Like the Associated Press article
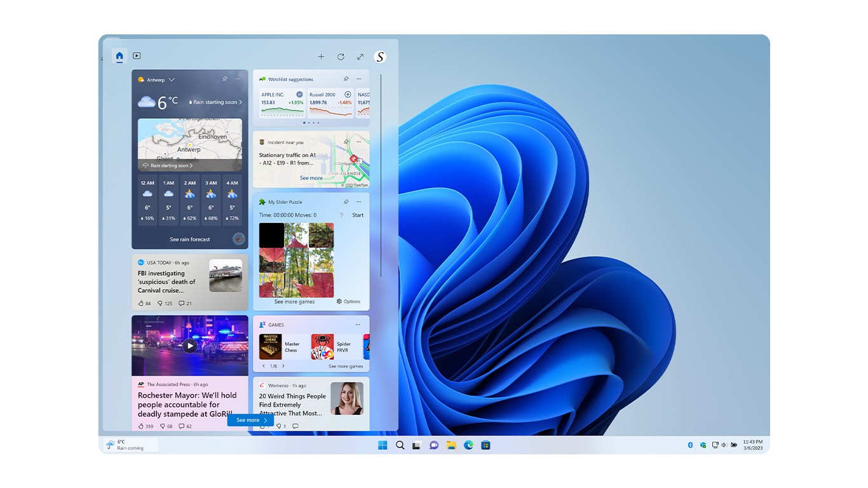Image resolution: width=868 pixels, height=488 pixels. [x=146, y=426]
